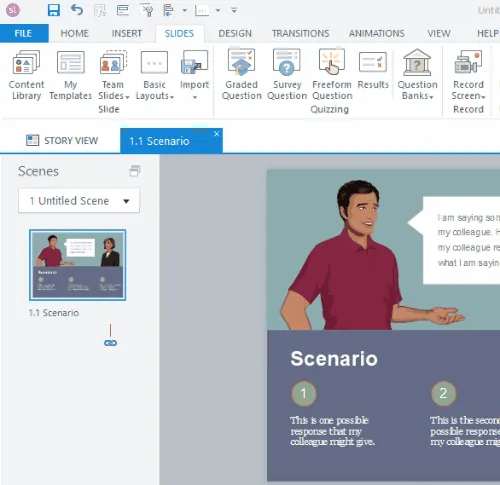Click the speech bubble text box on slide
Image resolution: width=500 pixels, height=485 pixels.
click(462, 240)
